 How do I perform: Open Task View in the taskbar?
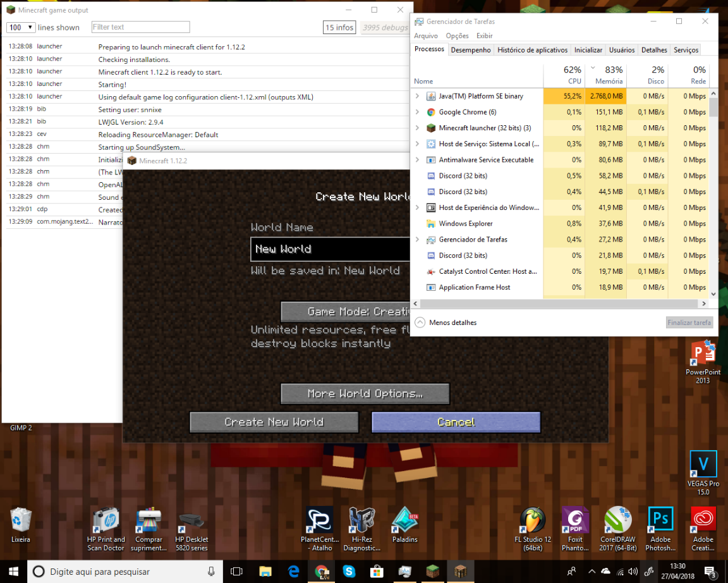[x=237, y=572]
